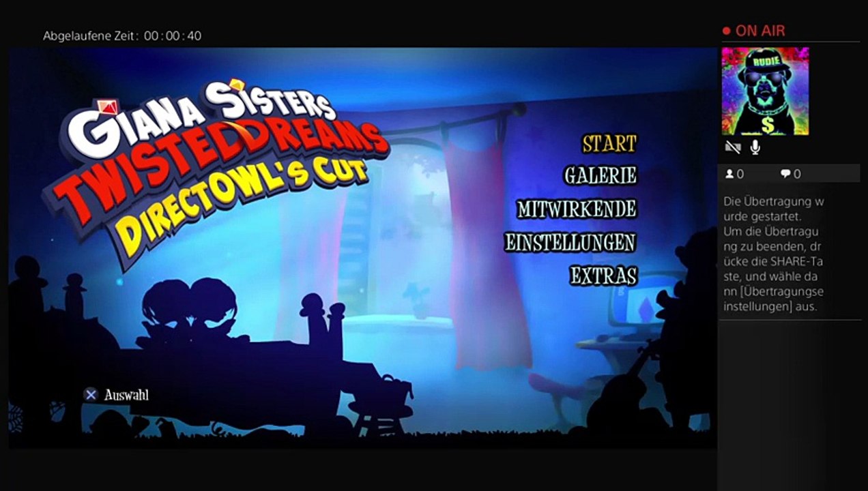Click the viewer count icon

[x=729, y=174]
